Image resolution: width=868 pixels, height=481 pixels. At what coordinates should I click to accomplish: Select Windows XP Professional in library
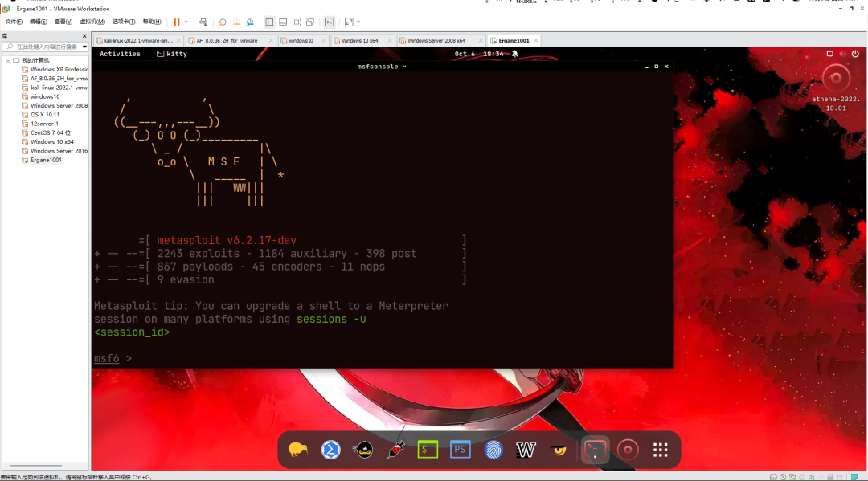pos(59,70)
